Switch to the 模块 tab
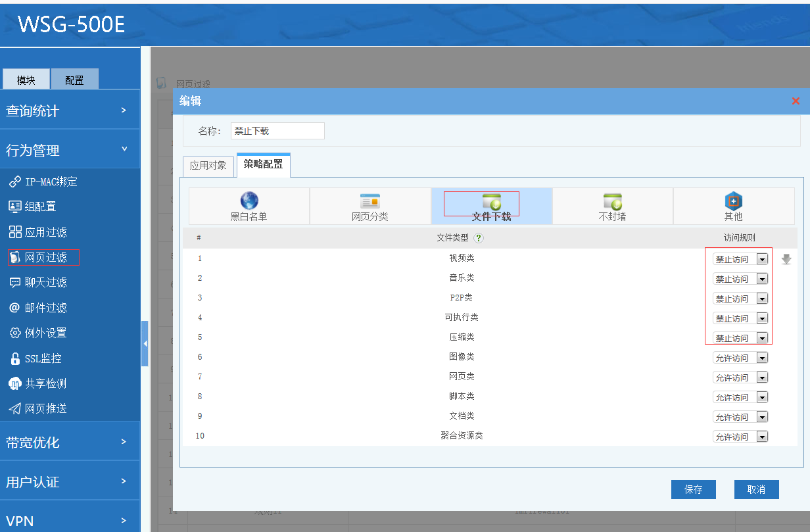Viewport: 810px width, 532px height. click(26, 80)
